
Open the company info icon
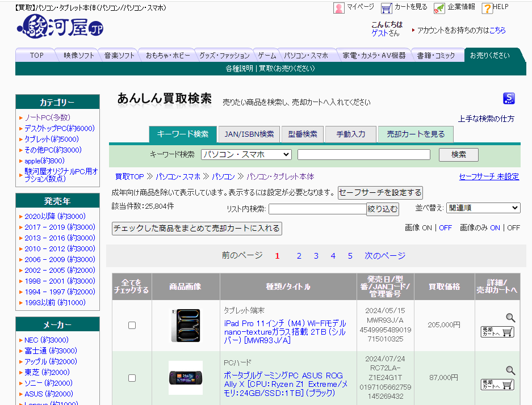[439, 8]
